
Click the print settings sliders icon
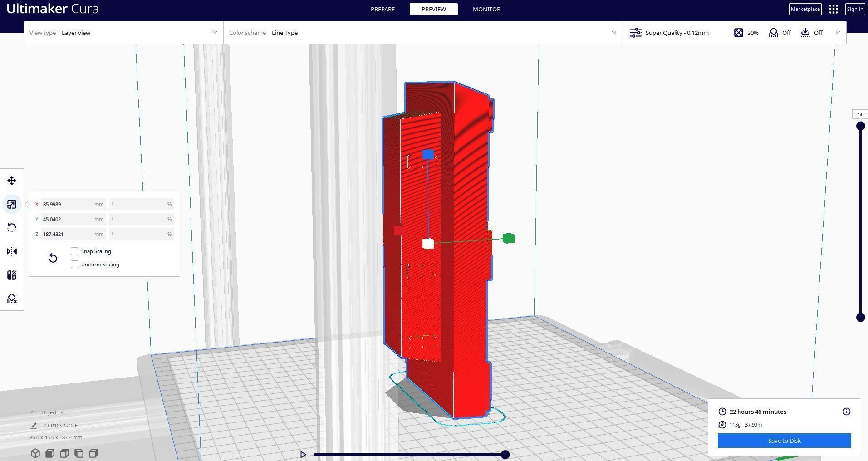636,33
